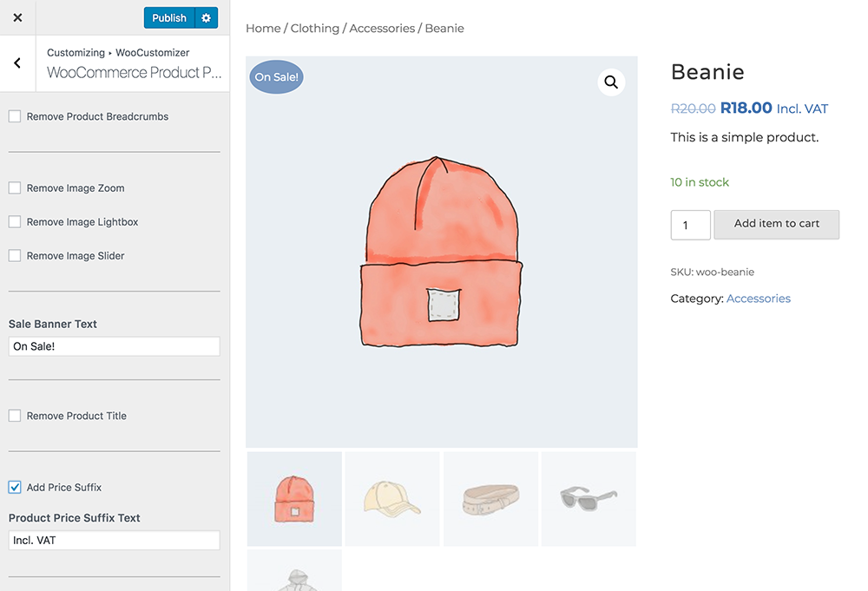Toggle Remove Image Zoom checkbox
The width and height of the screenshot is (868, 591).
(x=15, y=188)
